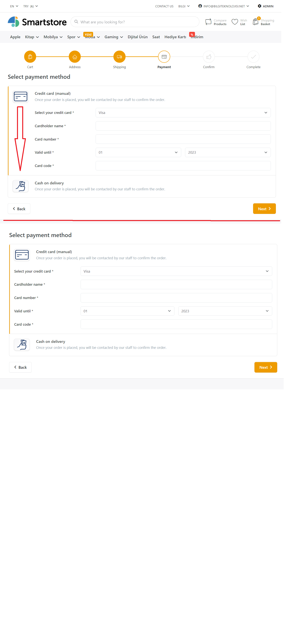Go to Address checkout step icon
Image resolution: width=284 pixels, height=644 pixels.
click(75, 57)
